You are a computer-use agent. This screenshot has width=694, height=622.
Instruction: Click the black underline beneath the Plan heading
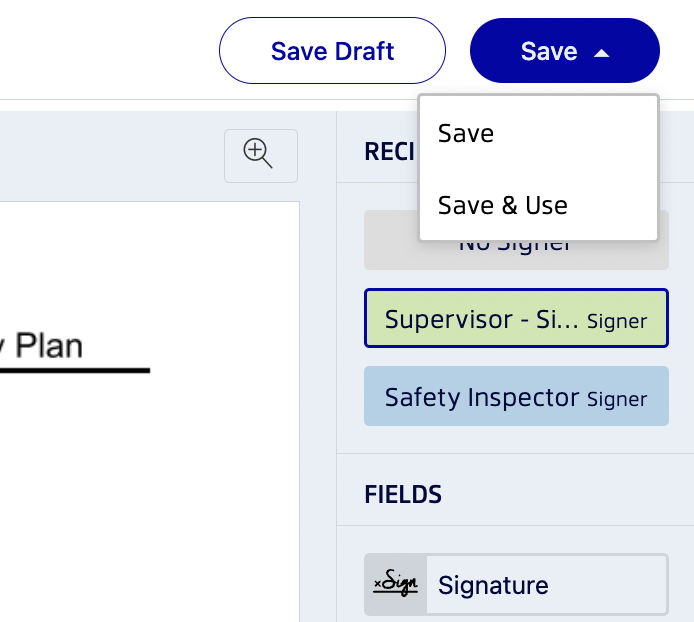(75, 370)
